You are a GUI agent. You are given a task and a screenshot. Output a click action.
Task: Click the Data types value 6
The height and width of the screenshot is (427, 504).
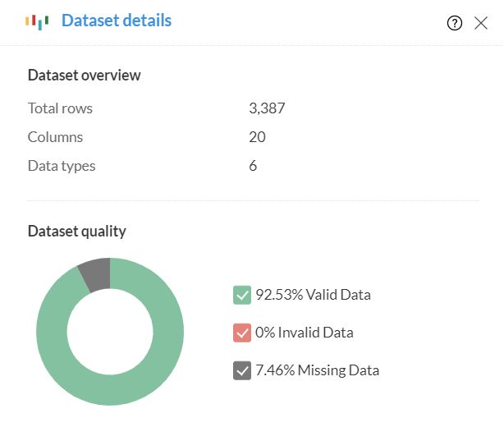[x=253, y=166]
